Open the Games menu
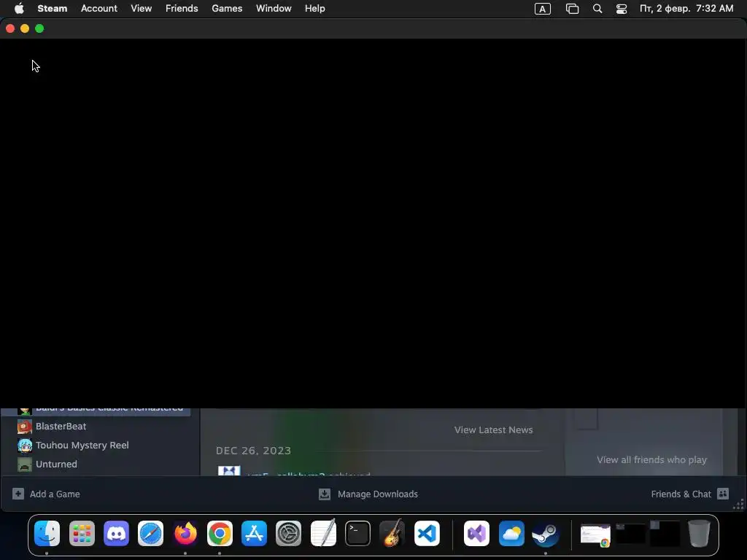Viewport: 747px width, 560px height. [x=228, y=9]
